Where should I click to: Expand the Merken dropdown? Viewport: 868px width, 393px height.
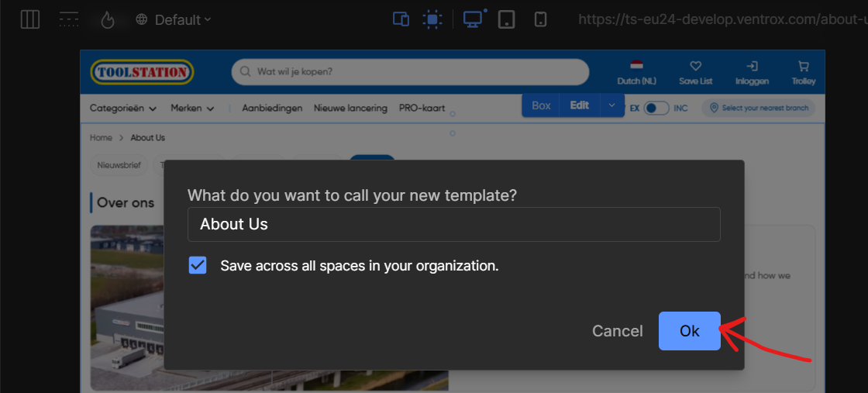[x=192, y=109]
